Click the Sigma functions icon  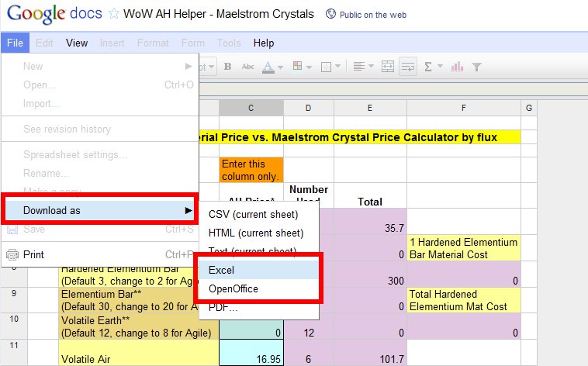coord(428,67)
